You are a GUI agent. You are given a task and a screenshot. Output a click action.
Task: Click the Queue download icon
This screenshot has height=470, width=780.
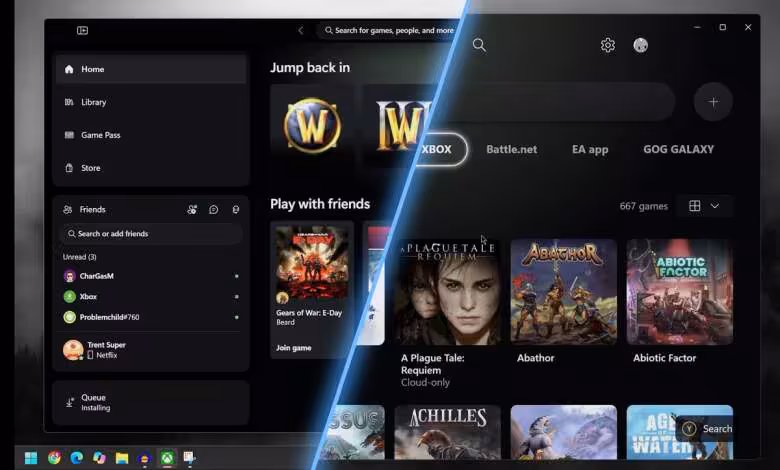tap(70, 402)
